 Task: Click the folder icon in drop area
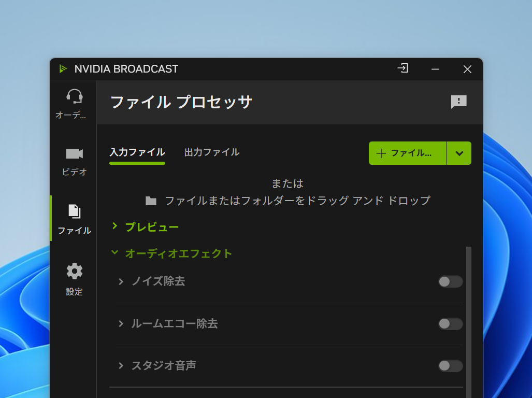151,201
